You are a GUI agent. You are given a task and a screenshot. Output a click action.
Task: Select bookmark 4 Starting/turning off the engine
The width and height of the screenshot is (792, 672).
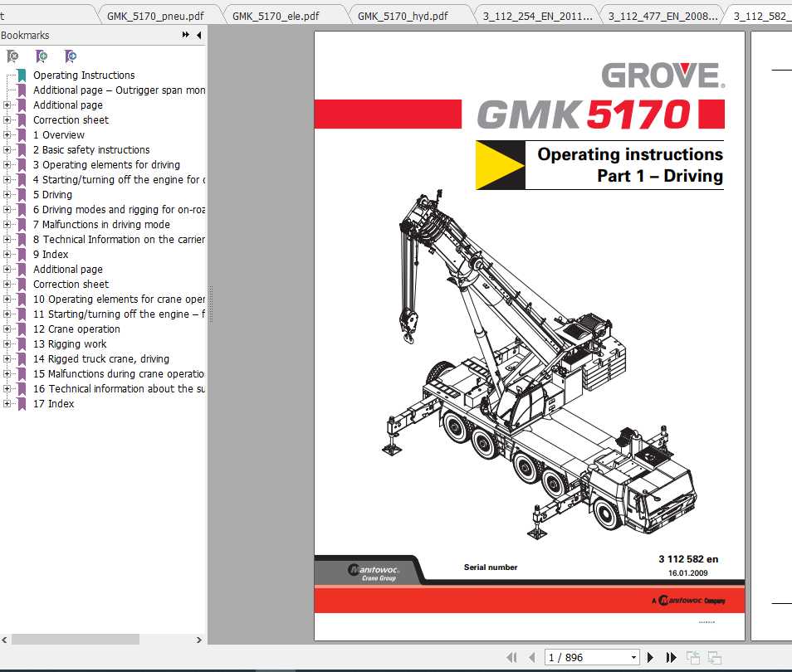120,180
